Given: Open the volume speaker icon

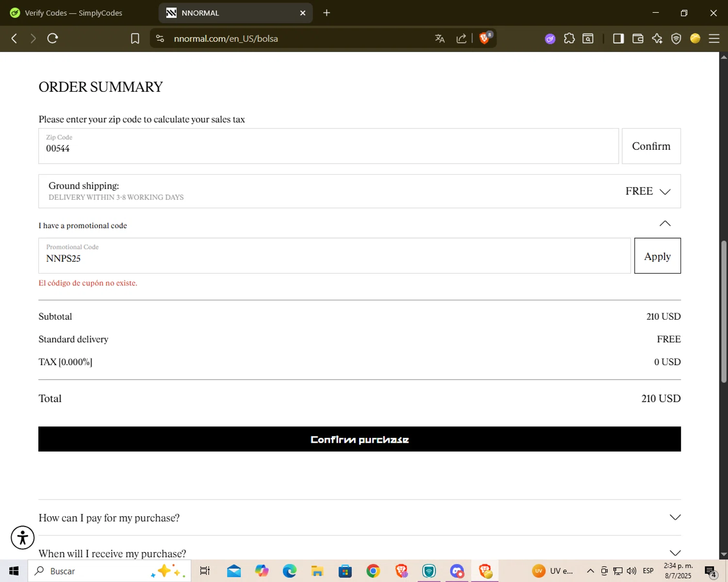Looking at the screenshot, I should tap(631, 571).
